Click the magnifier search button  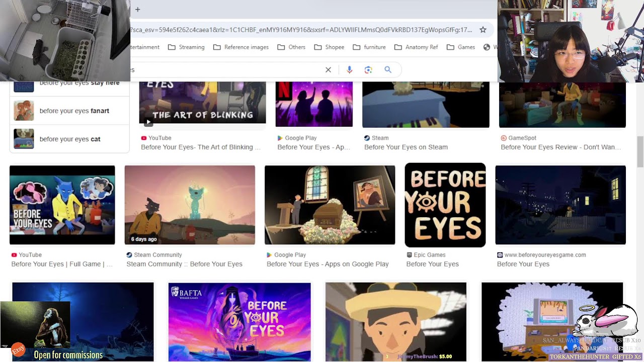[388, 70]
